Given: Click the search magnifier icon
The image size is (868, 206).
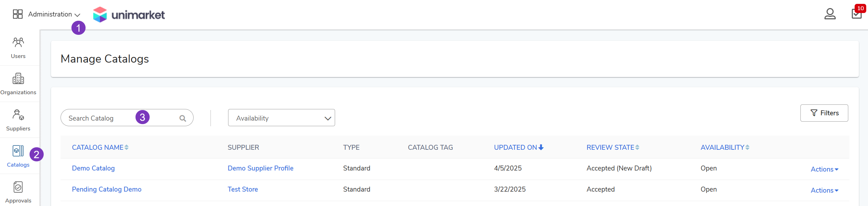Looking at the screenshot, I should point(183,118).
